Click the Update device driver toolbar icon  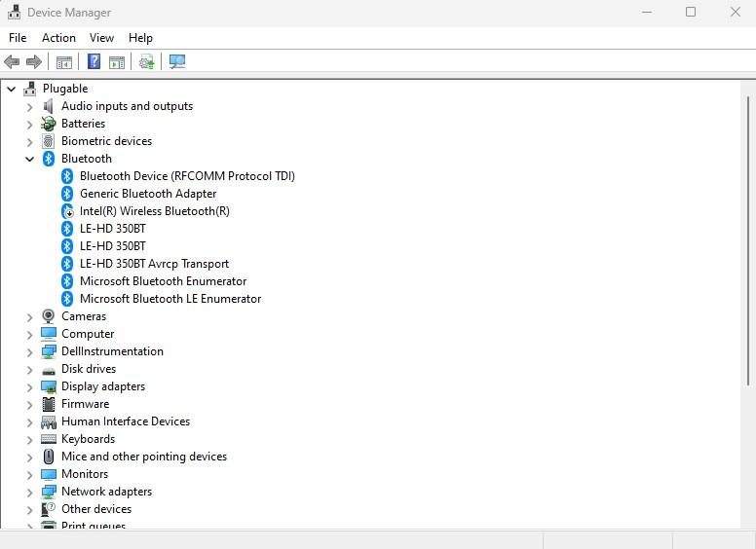click(146, 61)
